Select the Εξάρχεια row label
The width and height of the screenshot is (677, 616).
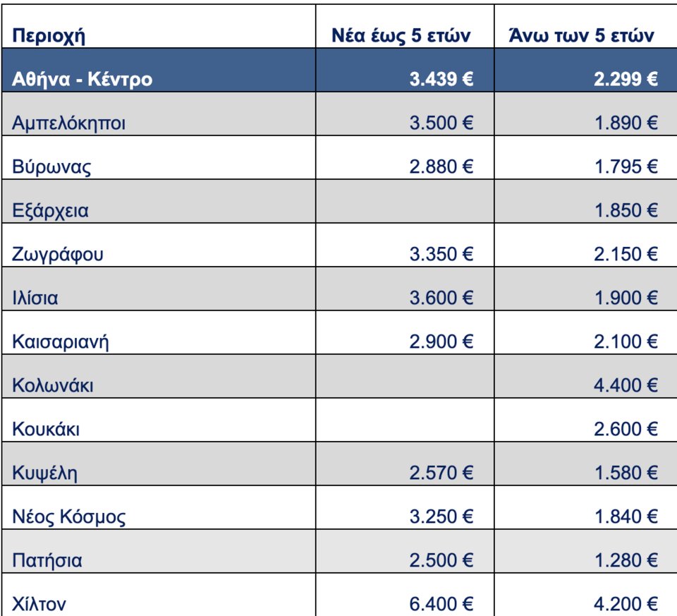point(51,210)
